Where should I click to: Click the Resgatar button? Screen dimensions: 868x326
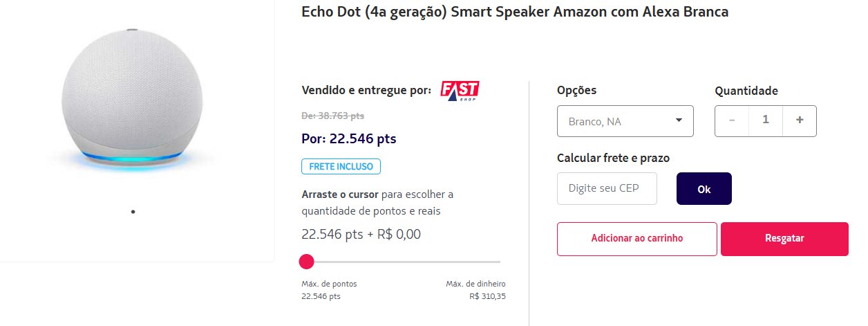pyautogui.click(x=784, y=239)
